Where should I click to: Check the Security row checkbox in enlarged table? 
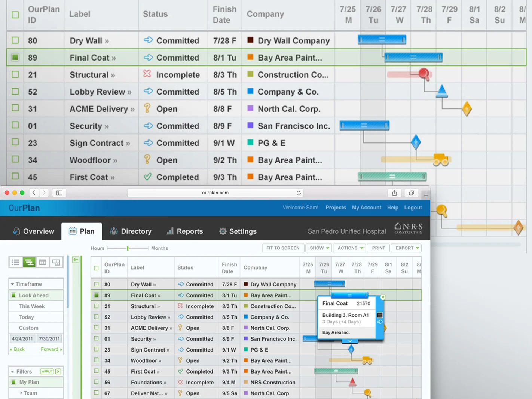click(x=15, y=125)
